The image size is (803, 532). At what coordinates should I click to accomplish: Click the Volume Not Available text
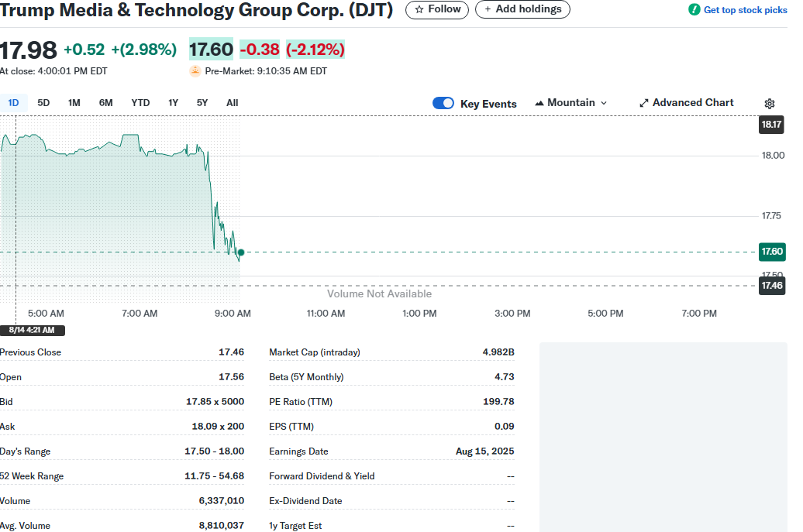click(380, 293)
